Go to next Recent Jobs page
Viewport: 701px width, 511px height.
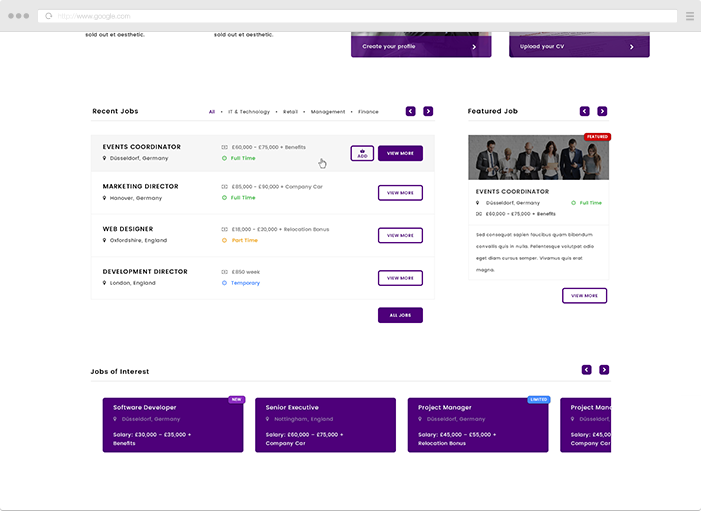428,111
